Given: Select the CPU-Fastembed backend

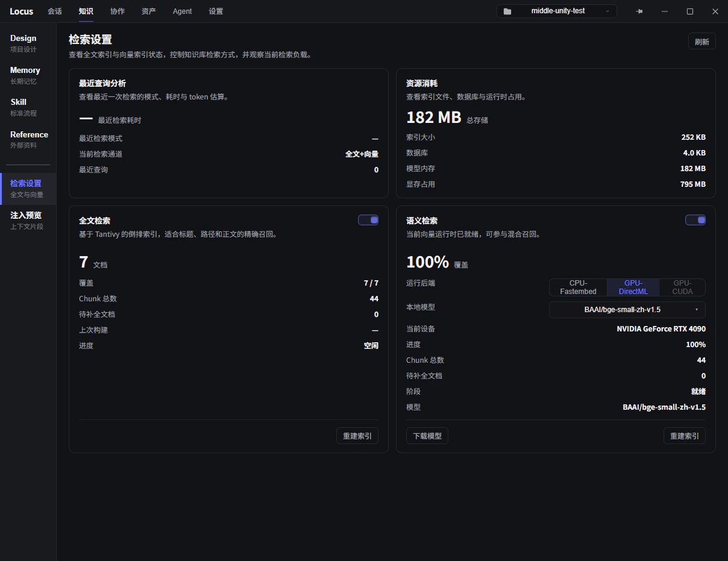Looking at the screenshot, I should tap(578, 287).
